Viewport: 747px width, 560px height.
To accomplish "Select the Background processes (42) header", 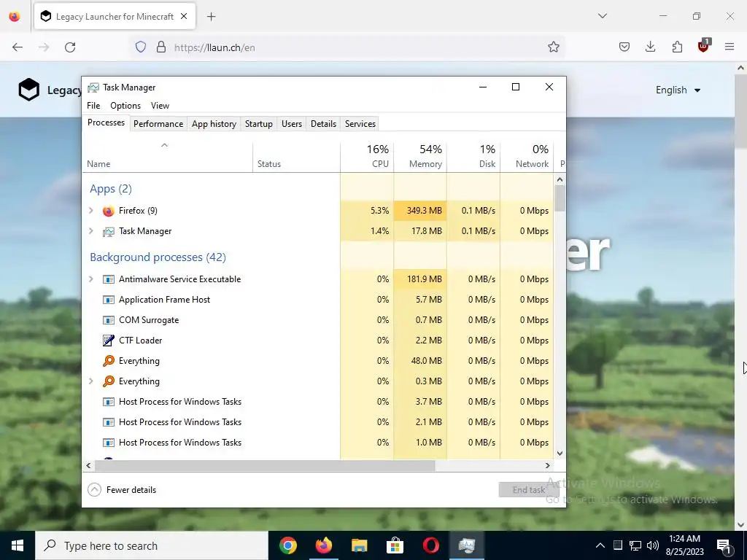I will pos(158,257).
